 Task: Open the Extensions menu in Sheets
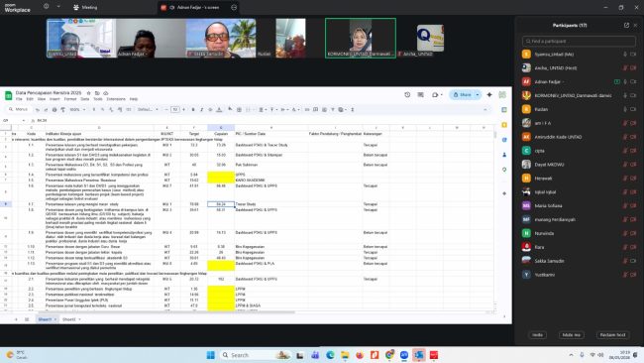click(x=116, y=99)
